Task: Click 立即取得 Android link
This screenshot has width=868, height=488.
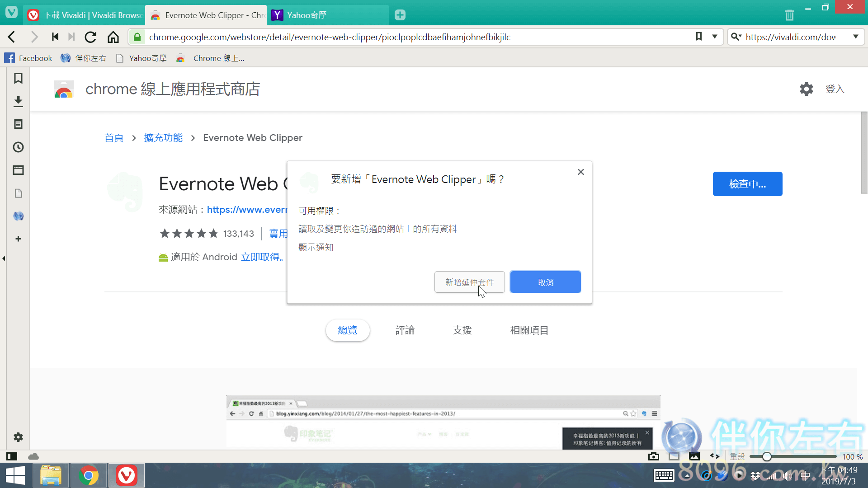Action: click(263, 257)
